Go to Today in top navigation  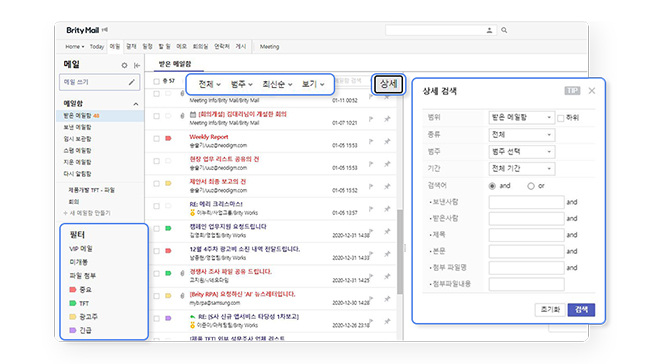[x=97, y=47]
